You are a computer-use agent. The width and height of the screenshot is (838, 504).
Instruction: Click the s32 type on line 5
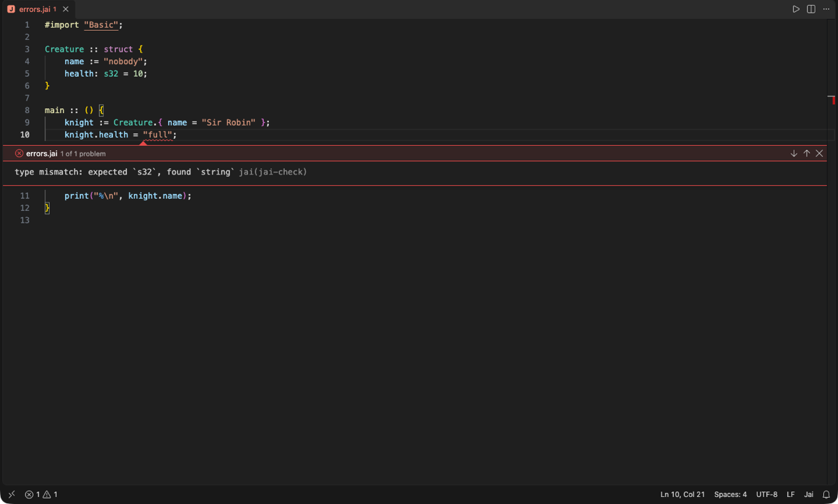pos(111,74)
